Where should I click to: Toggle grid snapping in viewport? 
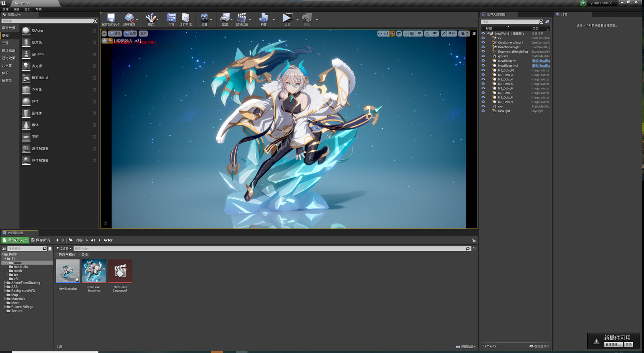(412, 33)
